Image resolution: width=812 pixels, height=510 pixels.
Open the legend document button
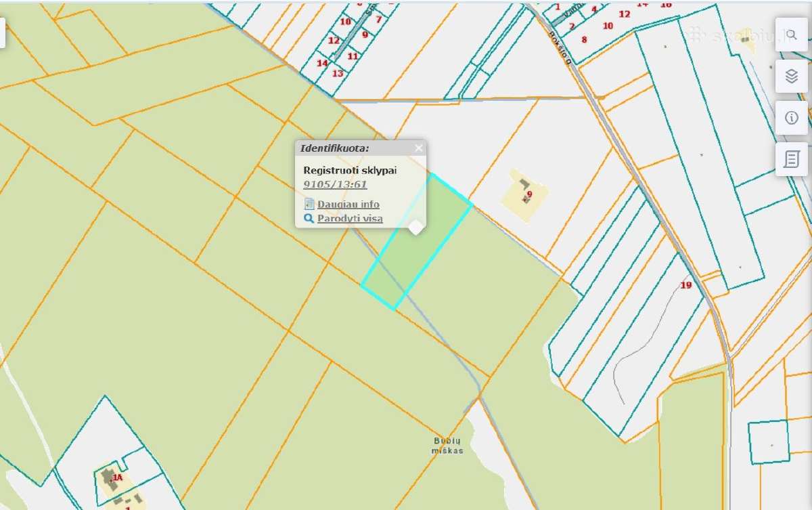[x=792, y=160]
